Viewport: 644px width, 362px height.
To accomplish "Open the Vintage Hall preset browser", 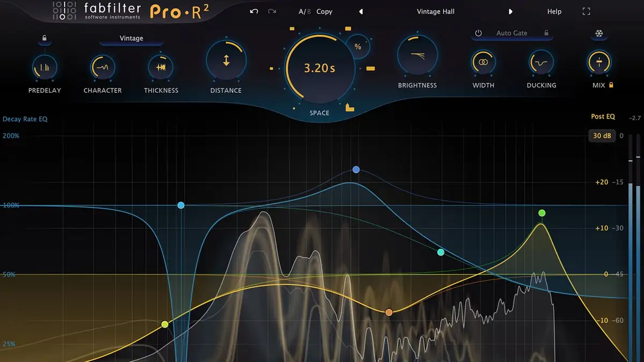I will click(x=435, y=11).
